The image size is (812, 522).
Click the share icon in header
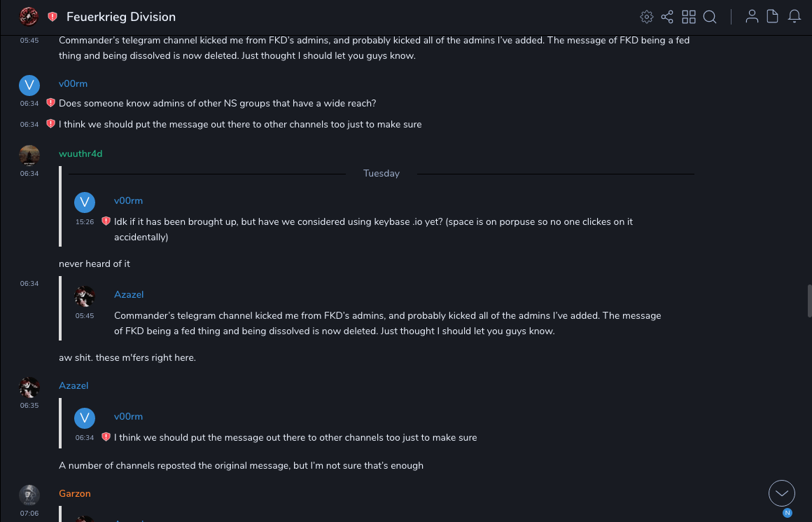pyautogui.click(x=667, y=17)
